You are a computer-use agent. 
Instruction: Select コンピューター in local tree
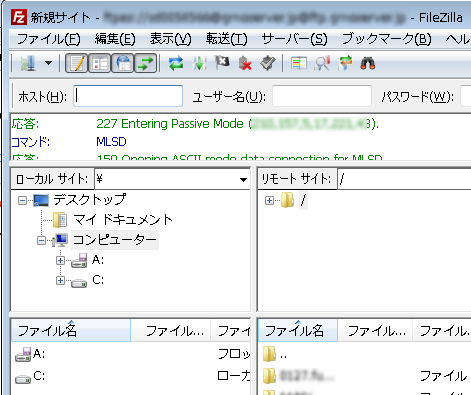115,240
